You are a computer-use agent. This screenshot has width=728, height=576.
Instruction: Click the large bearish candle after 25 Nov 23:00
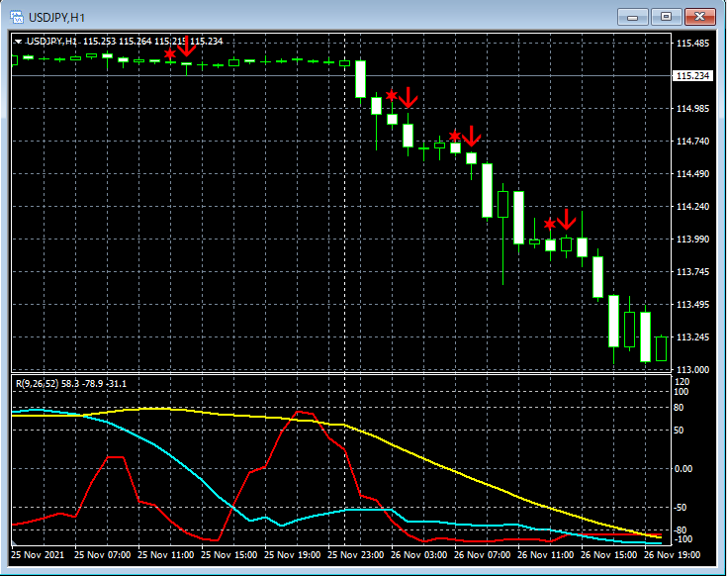360,79
